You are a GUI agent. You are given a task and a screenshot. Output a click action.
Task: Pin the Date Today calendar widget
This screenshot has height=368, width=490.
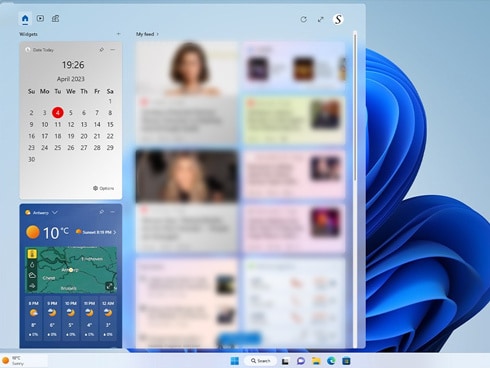click(101, 50)
